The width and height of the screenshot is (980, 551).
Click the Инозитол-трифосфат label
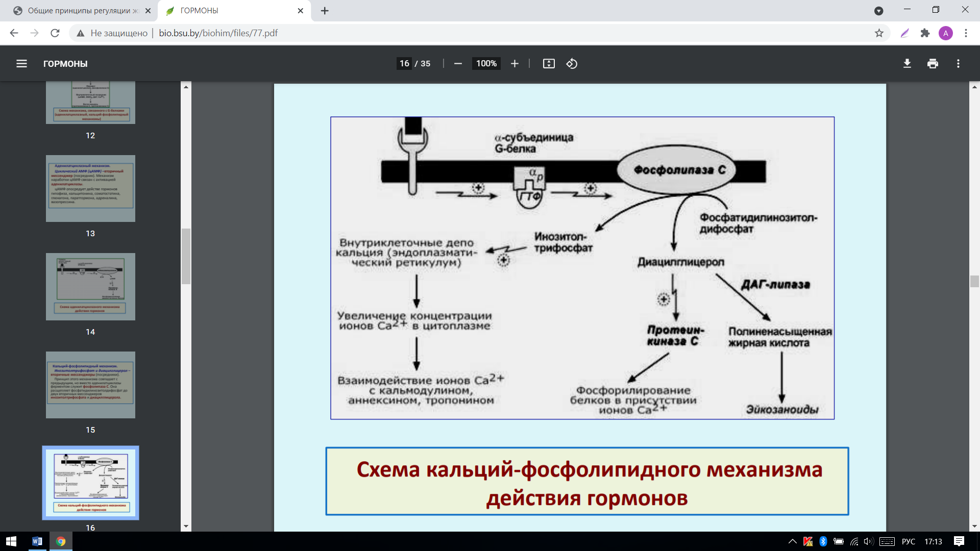pyautogui.click(x=563, y=242)
